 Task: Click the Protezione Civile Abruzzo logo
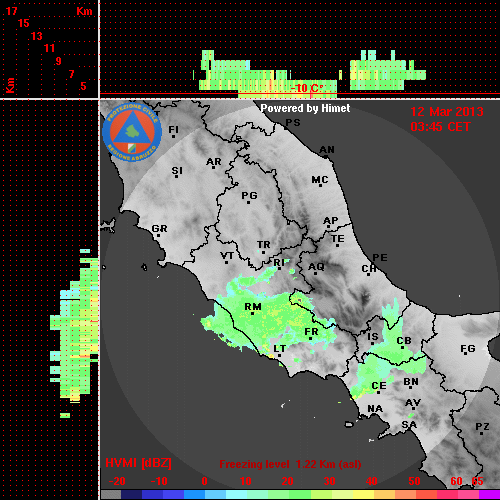(132, 132)
